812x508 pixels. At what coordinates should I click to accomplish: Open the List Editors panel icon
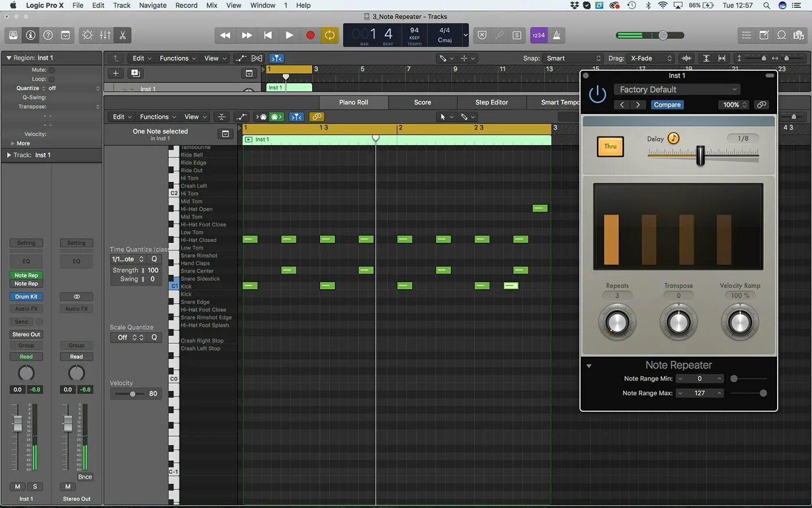coord(747,35)
